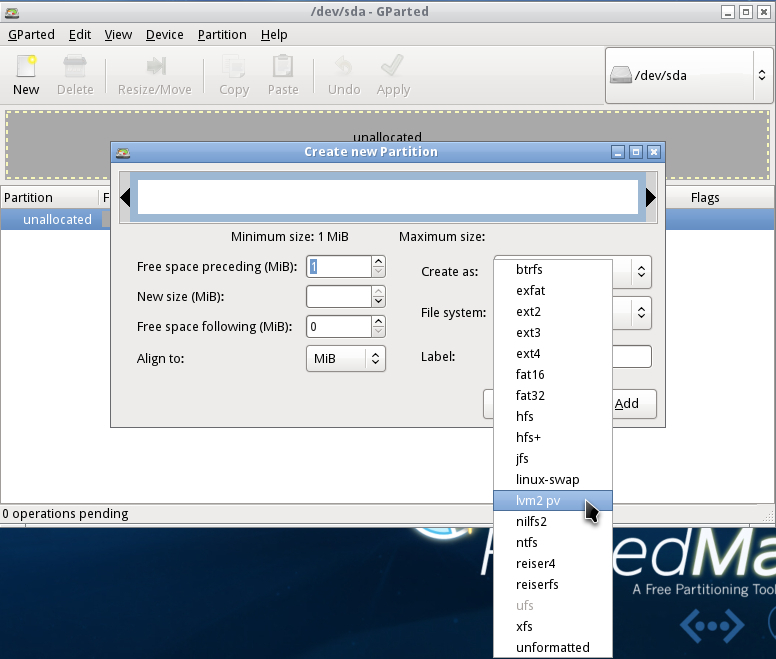Select the unallocated row in partition table

tap(55, 219)
